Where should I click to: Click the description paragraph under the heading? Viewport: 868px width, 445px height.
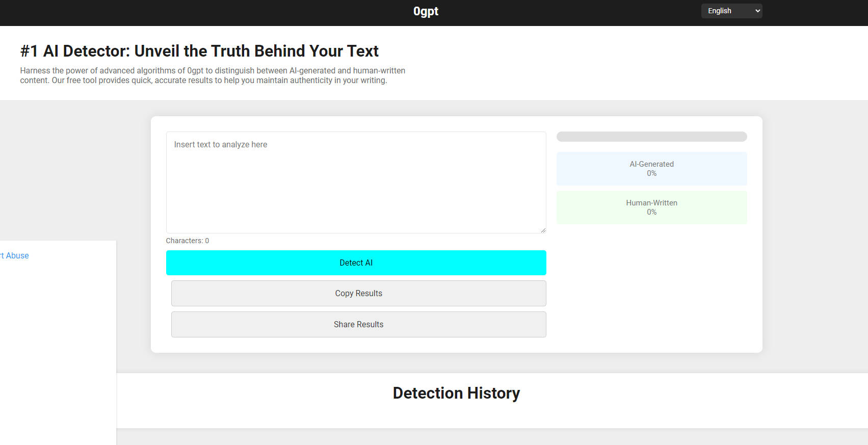[213, 75]
